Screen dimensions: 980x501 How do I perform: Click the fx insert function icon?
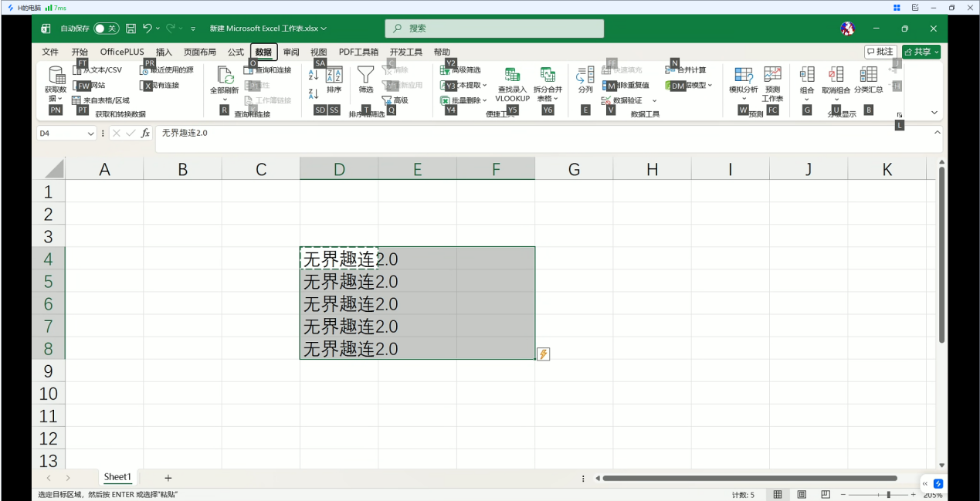pyautogui.click(x=145, y=134)
